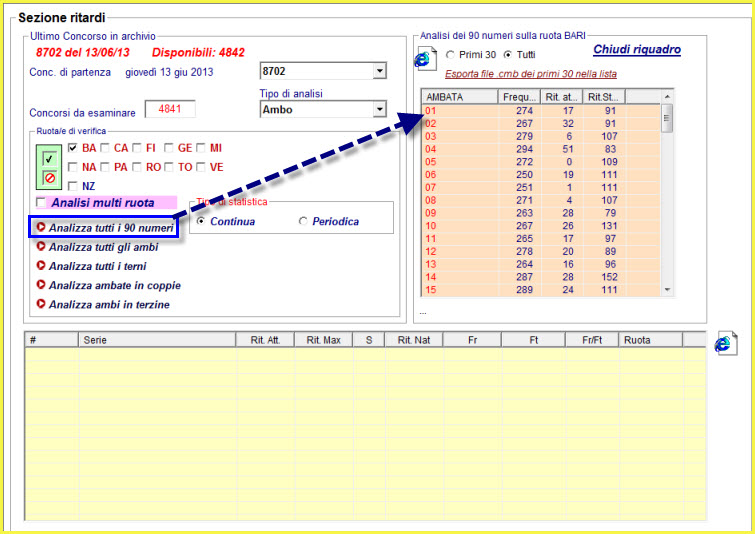Click the ambata list scrollbar thumb
The image size is (755, 534).
pyautogui.click(x=667, y=118)
